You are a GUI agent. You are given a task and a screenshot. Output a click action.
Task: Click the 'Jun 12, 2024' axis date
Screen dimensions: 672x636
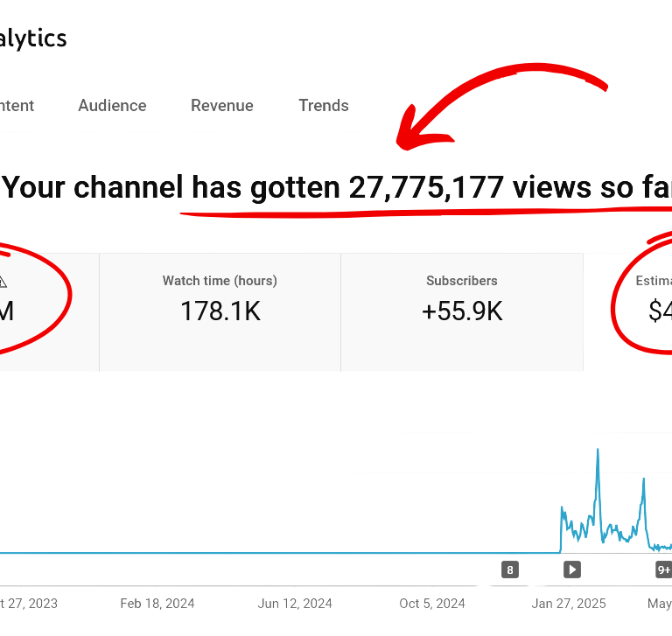point(295,604)
